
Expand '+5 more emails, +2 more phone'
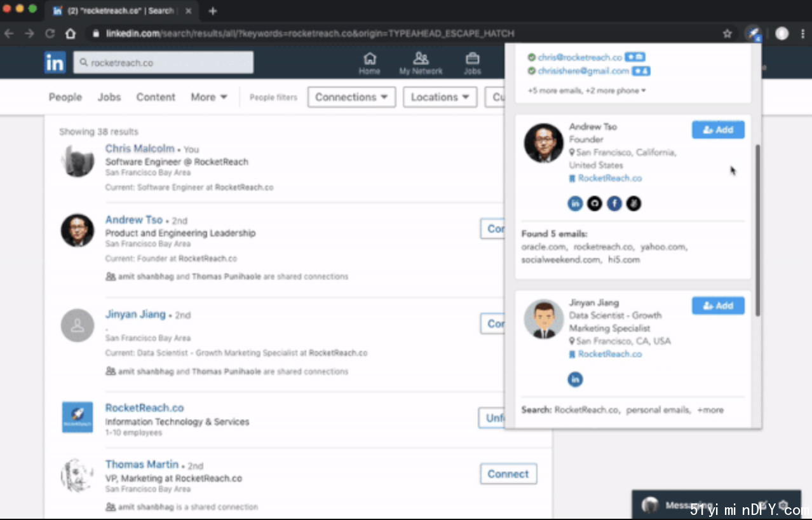[x=586, y=91]
